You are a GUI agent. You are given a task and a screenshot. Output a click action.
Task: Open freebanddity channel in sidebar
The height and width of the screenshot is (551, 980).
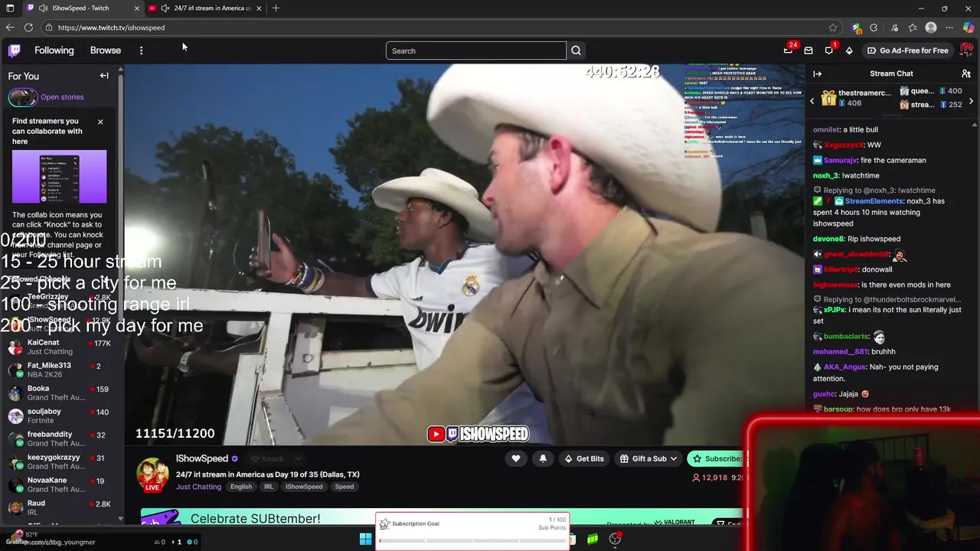click(x=61, y=439)
